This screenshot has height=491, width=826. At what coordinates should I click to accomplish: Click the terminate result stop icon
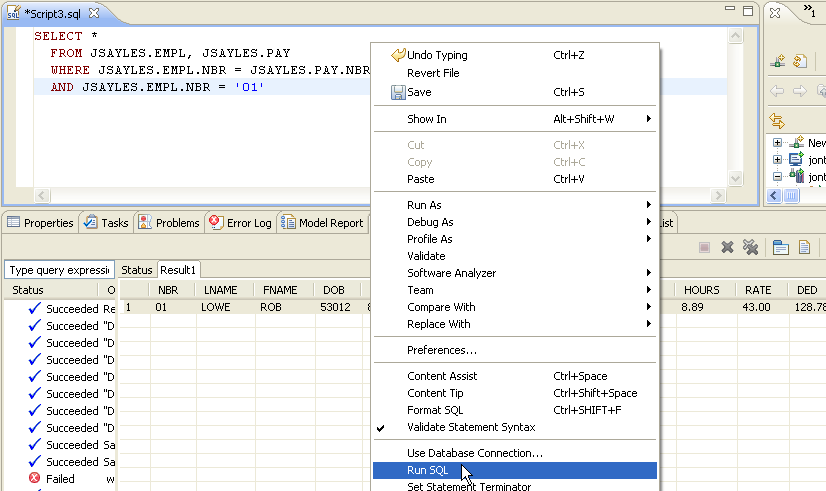pyautogui.click(x=704, y=247)
